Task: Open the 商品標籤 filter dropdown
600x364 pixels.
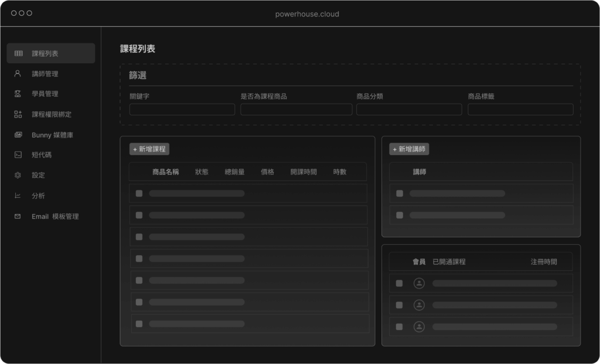Action: [x=520, y=109]
